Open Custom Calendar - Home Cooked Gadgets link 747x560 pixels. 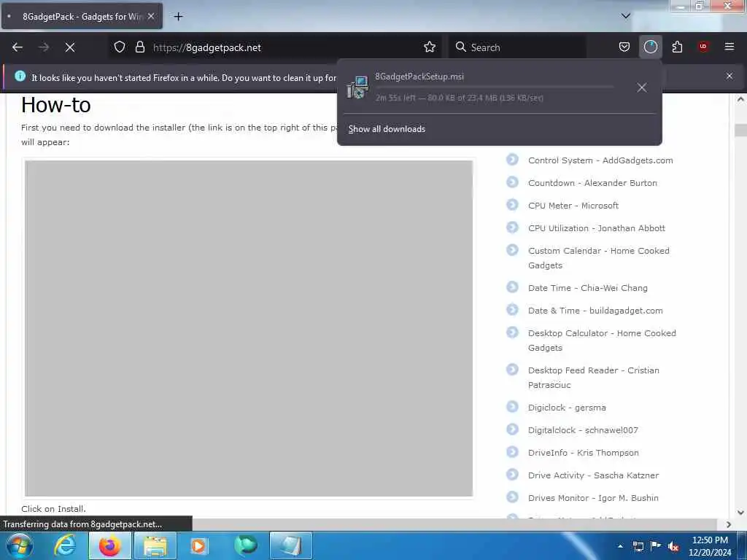pyautogui.click(x=599, y=258)
